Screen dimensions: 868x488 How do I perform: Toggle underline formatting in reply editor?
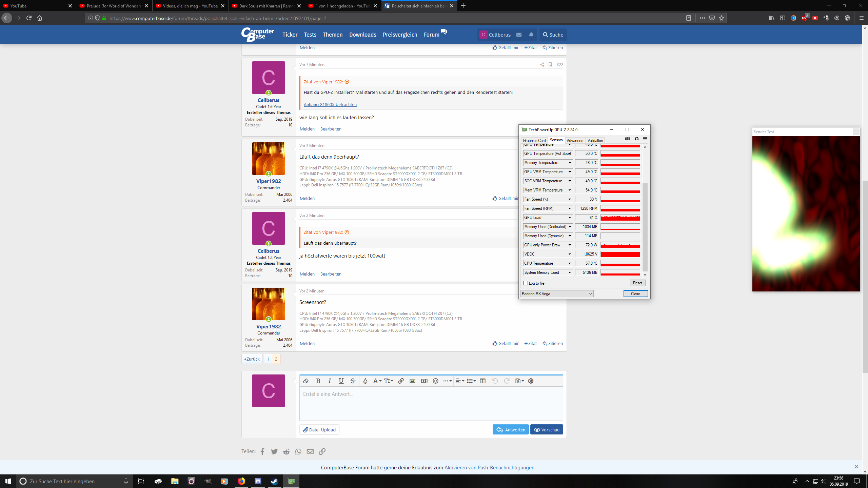341,381
